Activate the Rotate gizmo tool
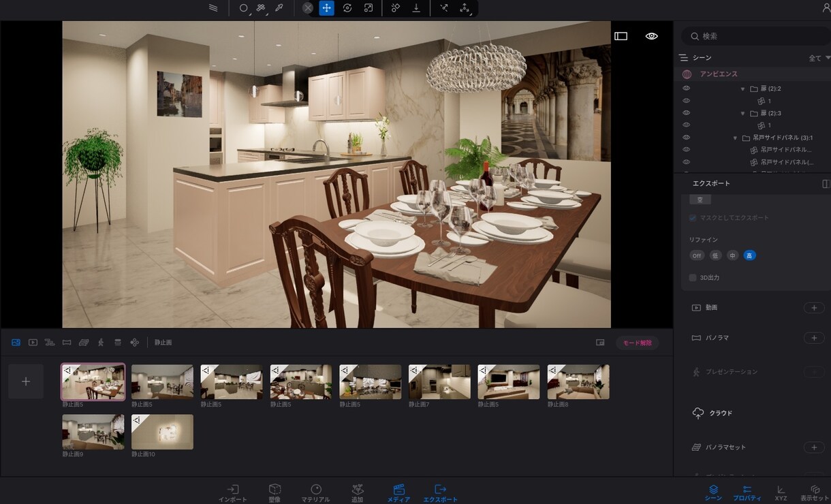The width and height of the screenshot is (831, 504). [347, 8]
